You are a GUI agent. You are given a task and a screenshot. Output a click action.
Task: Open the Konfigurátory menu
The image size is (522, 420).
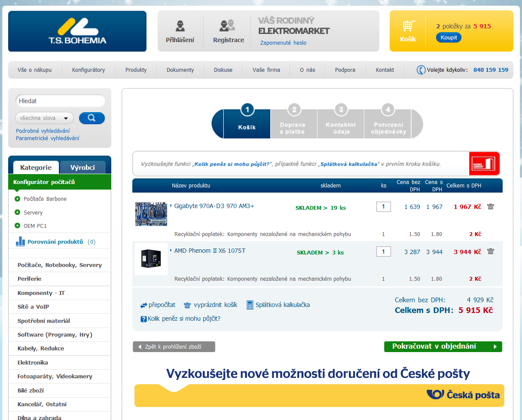[89, 70]
